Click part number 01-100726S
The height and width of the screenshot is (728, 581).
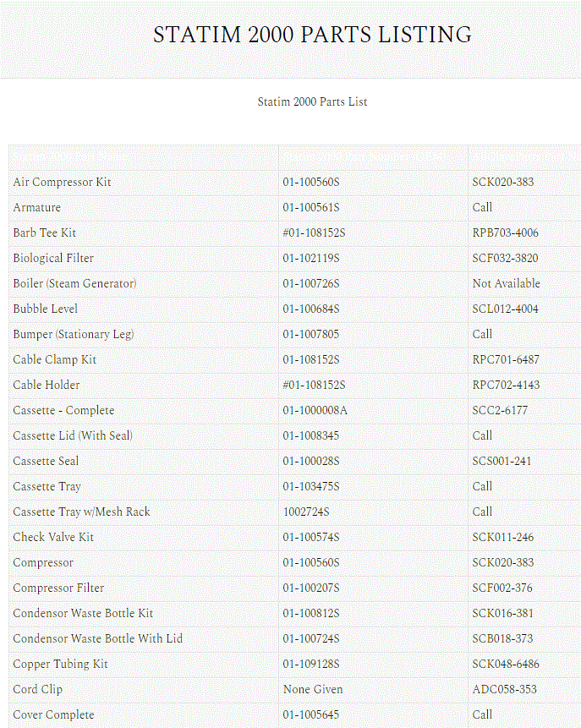click(310, 284)
